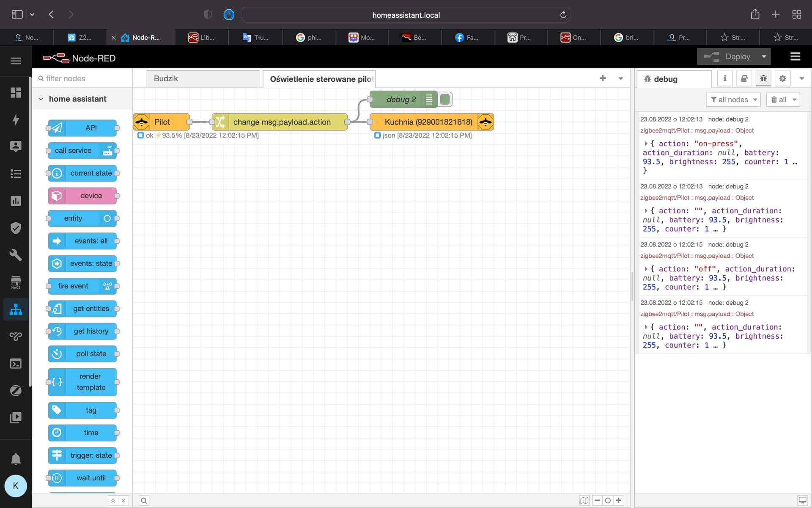Open the Logbook list icon in sidebar
Viewport: 812px width, 508px height.
click(16, 174)
